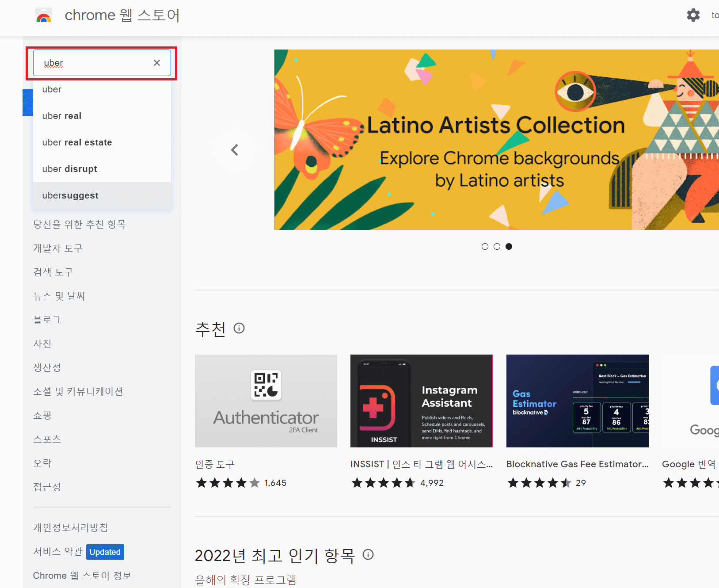Open the 오락 category
The width and height of the screenshot is (719, 588).
(x=42, y=463)
